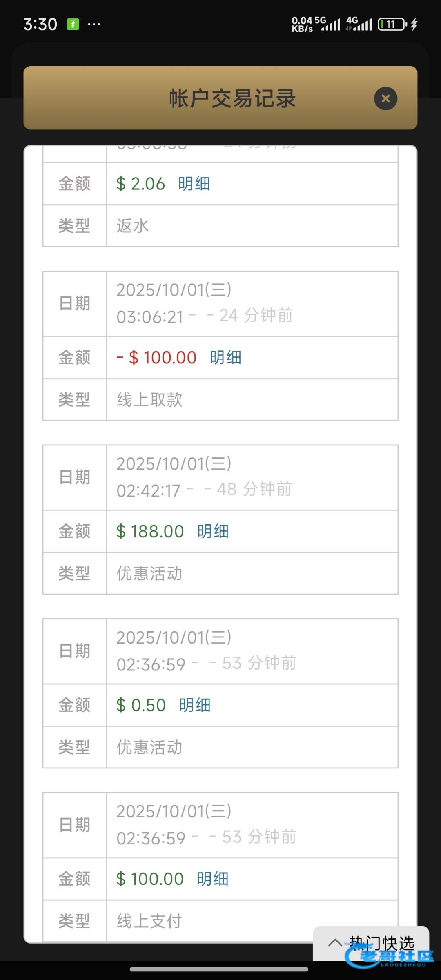Tap the 帐户交易记录 header title
Viewport: 441px width, 980px height.
click(x=232, y=98)
